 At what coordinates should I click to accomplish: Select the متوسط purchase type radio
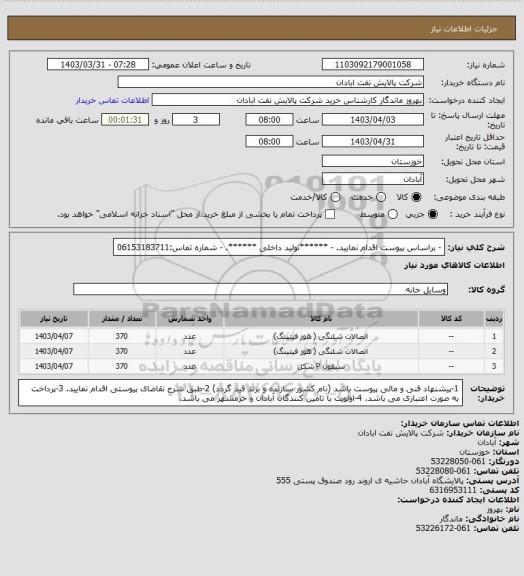393,214
